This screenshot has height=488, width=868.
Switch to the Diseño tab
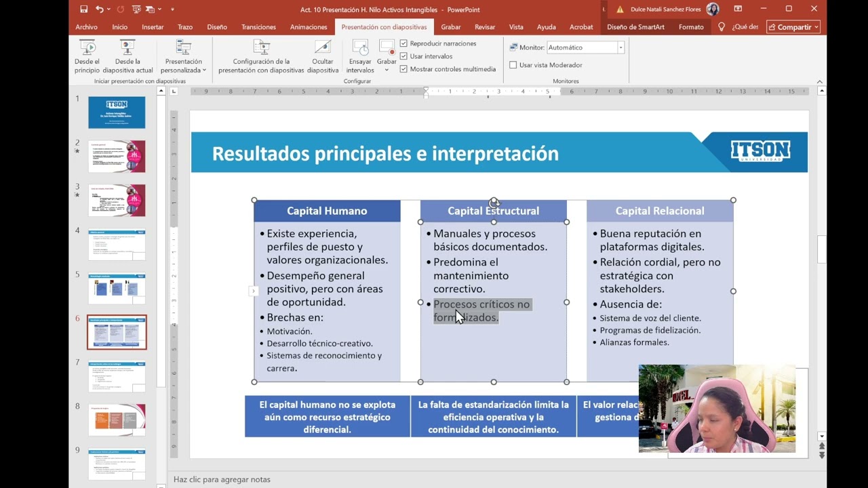pyautogui.click(x=217, y=27)
